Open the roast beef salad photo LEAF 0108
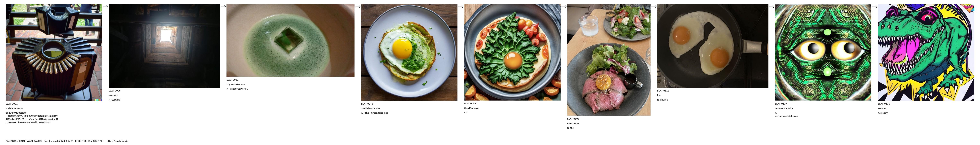 [609, 60]
